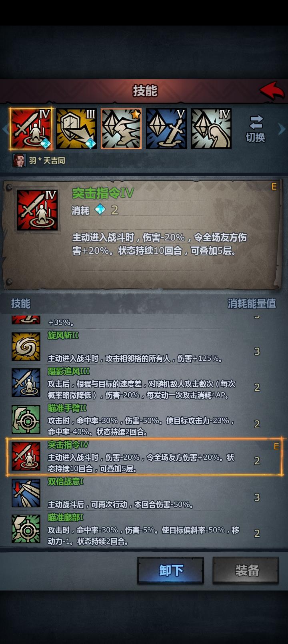This screenshot has height=644, width=288.
Task: Show next skill set with right chevron
Action: (282, 129)
